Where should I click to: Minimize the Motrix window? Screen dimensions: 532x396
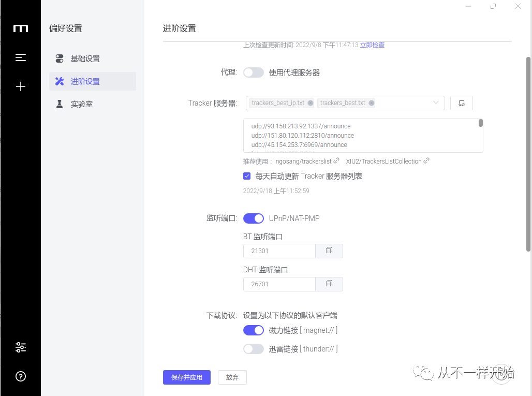click(x=468, y=6)
